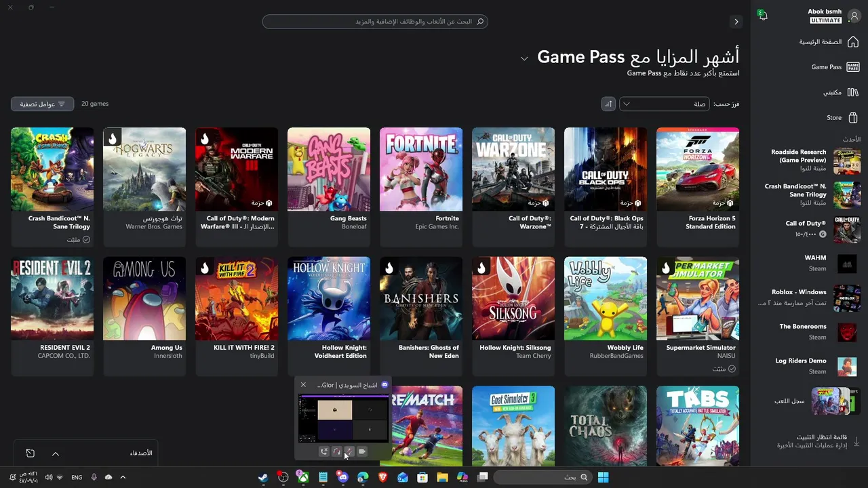Open the Home page in sidebar

coord(829,42)
